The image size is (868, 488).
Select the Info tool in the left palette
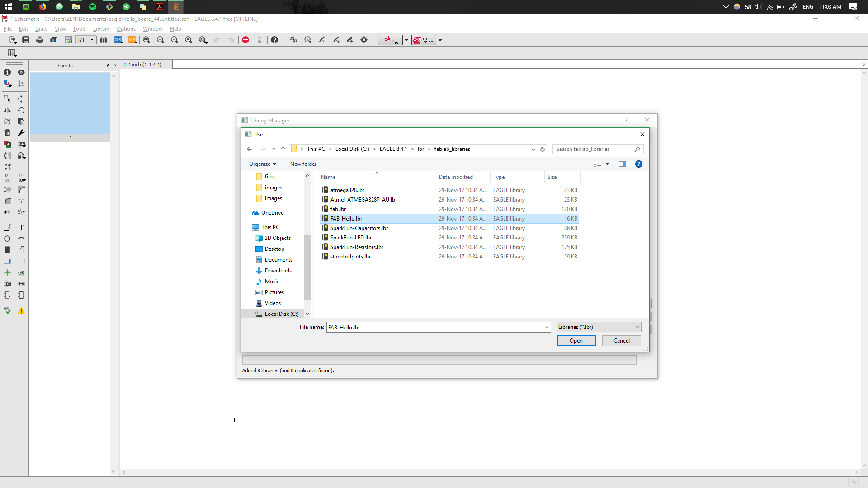[7, 72]
